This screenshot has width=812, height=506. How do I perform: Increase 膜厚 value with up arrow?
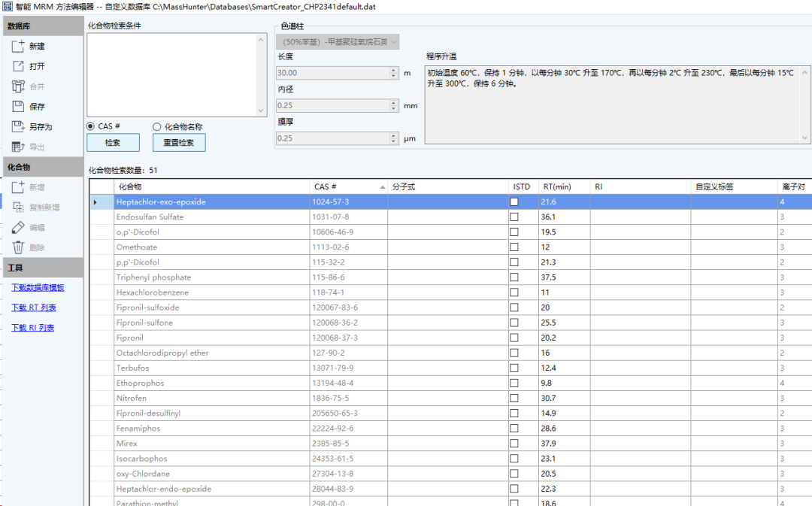(x=393, y=135)
